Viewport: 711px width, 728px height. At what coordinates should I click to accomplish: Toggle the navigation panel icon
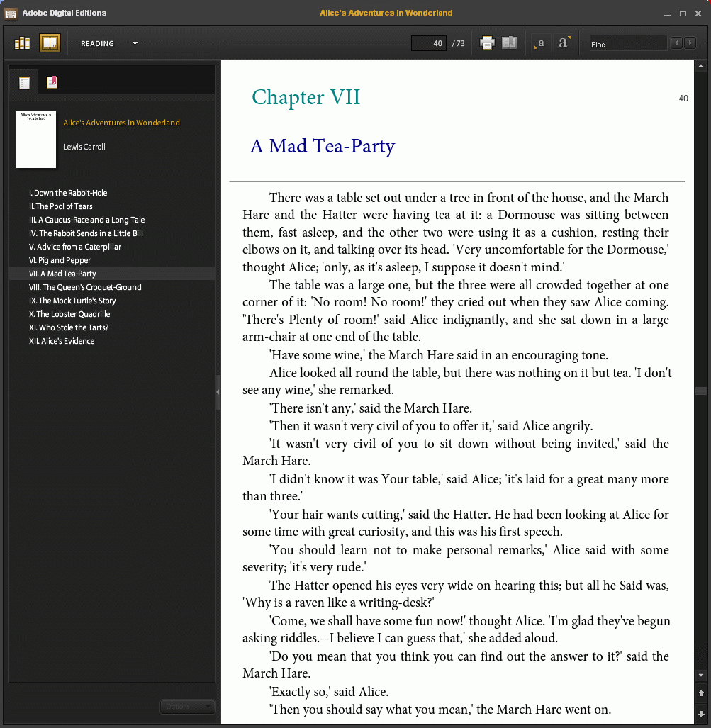pyautogui.click(x=510, y=43)
